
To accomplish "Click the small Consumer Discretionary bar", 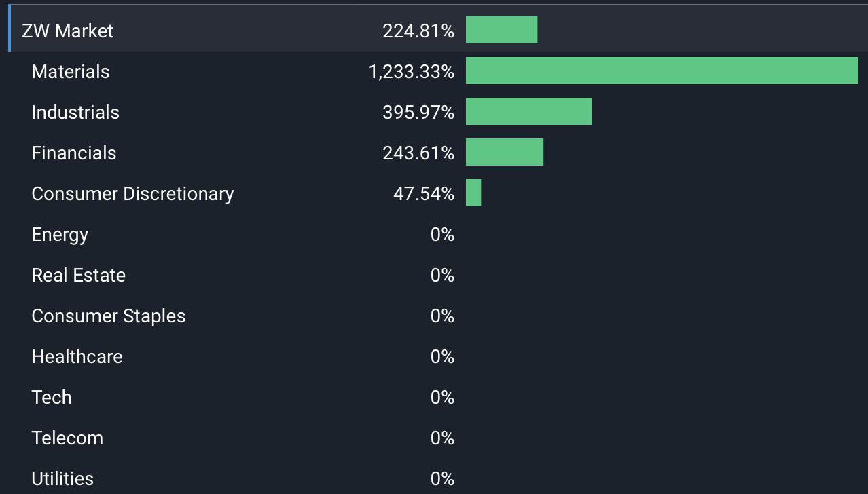I will tap(473, 193).
